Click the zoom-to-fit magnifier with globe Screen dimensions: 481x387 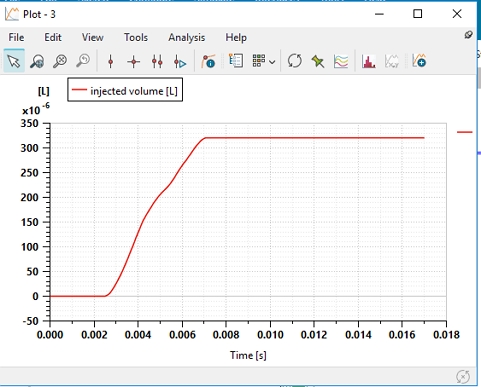tap(37, 61)
